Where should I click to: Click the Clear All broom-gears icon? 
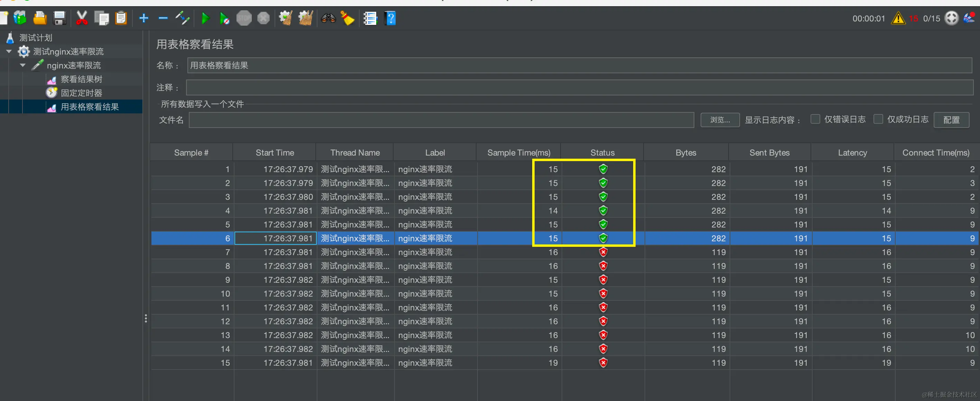(305, 18)
